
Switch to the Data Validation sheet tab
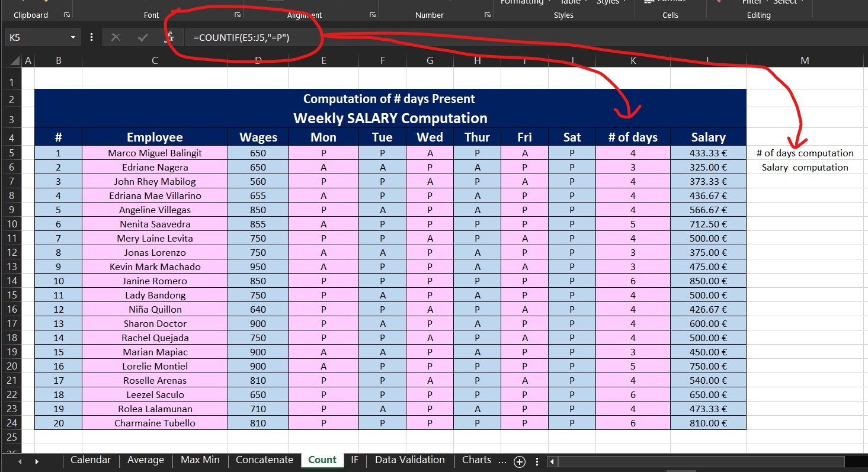coord(410,460)
